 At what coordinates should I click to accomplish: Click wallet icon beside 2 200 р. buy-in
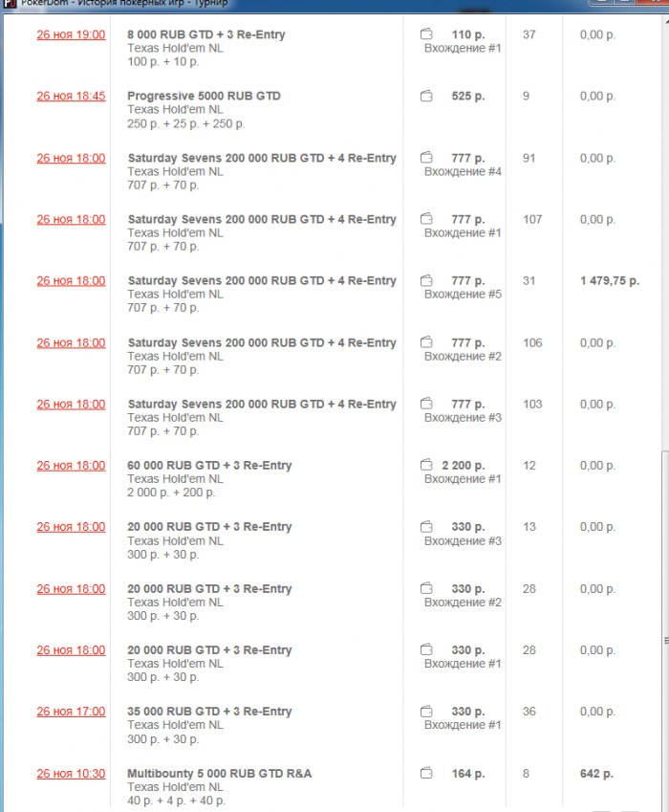(x=426, y=466)
